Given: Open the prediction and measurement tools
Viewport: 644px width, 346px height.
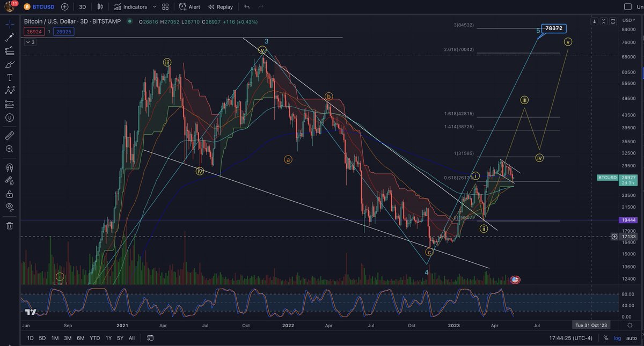Looking at the screenshot, I should tap(10, 104).
